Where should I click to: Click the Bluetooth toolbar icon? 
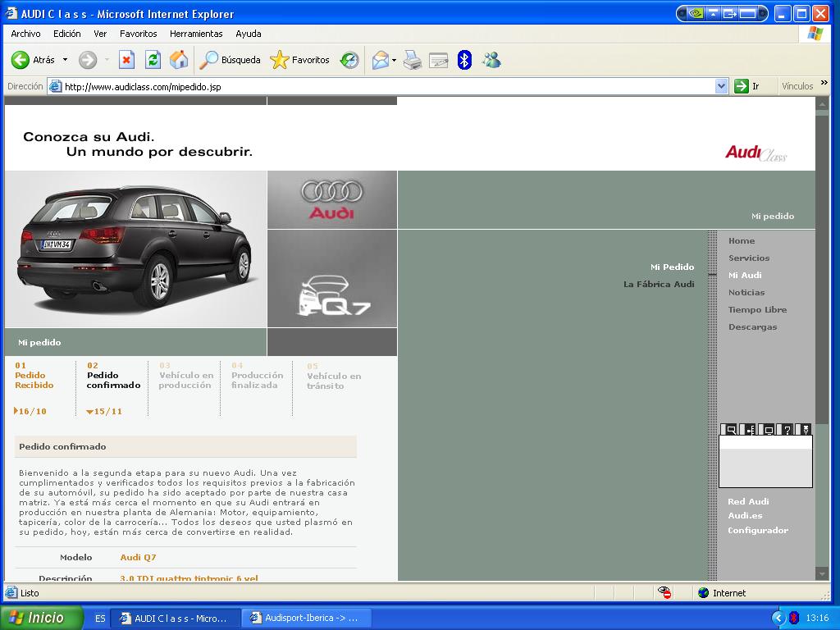464,60
